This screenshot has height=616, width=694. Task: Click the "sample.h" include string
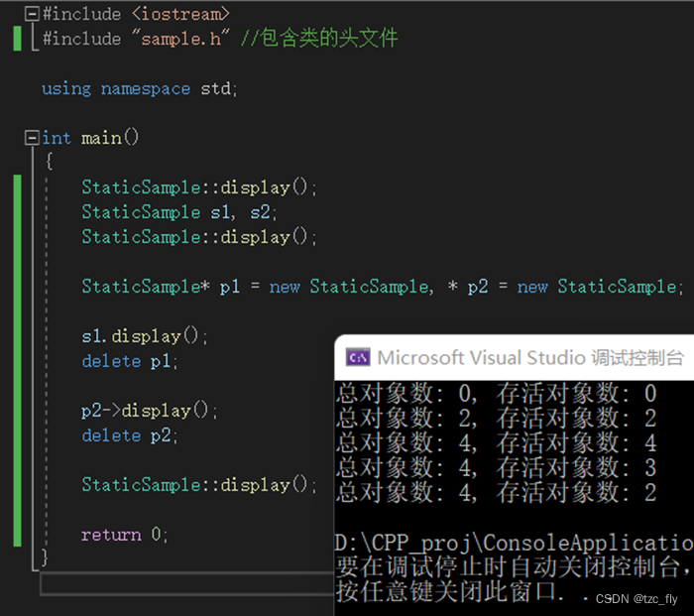click(x=181, y=39)
